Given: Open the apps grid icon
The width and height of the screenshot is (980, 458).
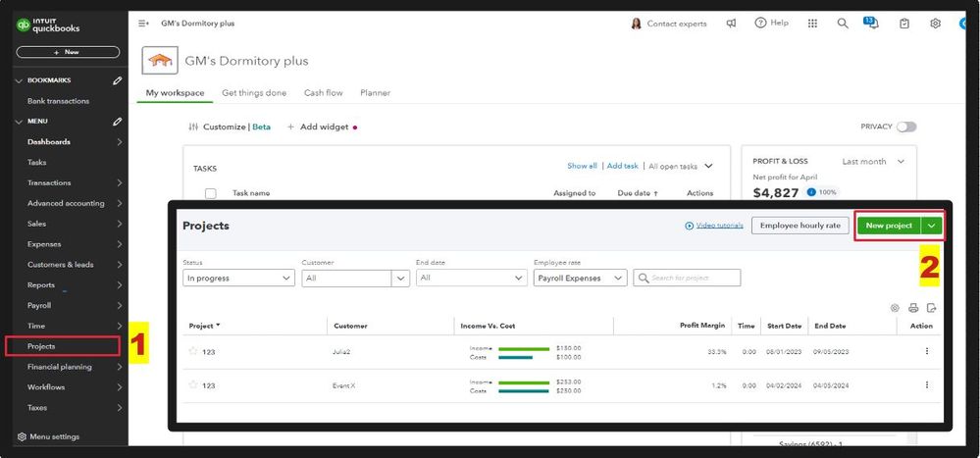Looking at the screenshot, I should pyautogui.click(x=812, y=24).
